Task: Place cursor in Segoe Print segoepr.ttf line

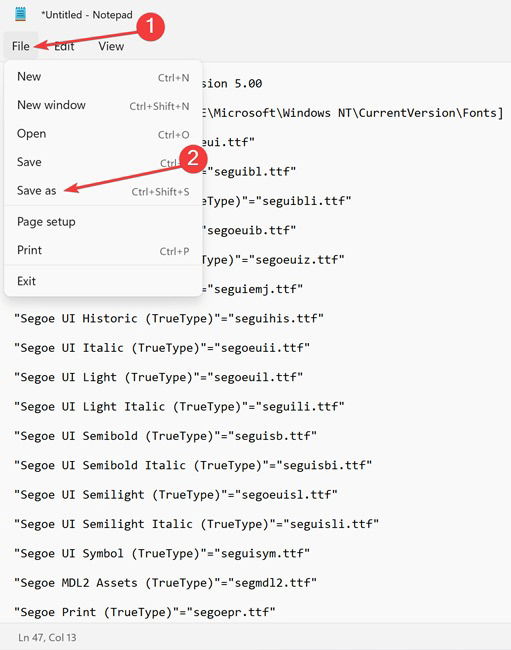Action: point(144,612)
